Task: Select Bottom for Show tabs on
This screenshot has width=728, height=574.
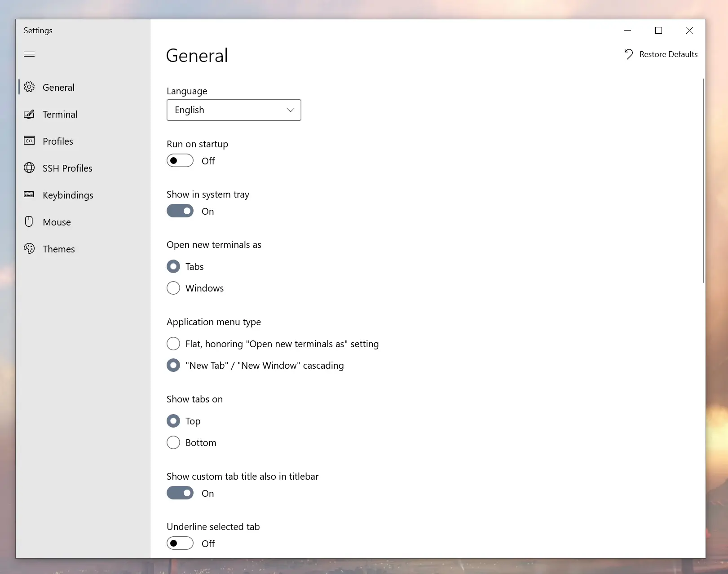Action: (x=173, y=442)
